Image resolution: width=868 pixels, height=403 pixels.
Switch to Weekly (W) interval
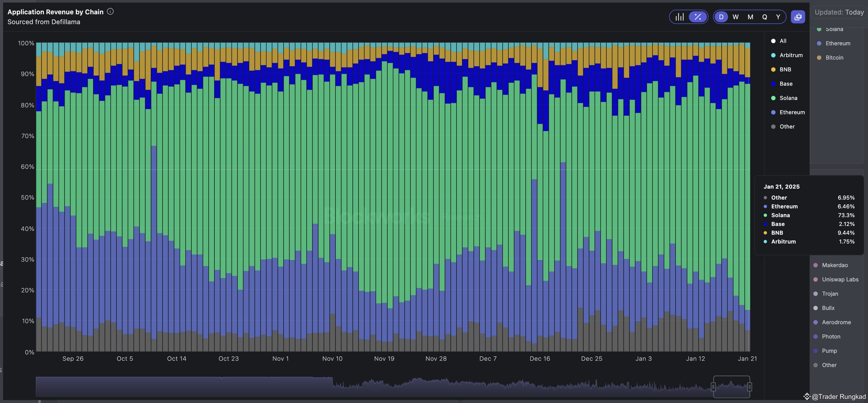736,17
